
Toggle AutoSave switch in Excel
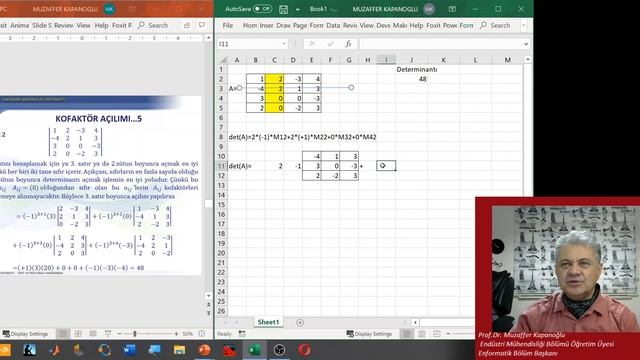262,9
